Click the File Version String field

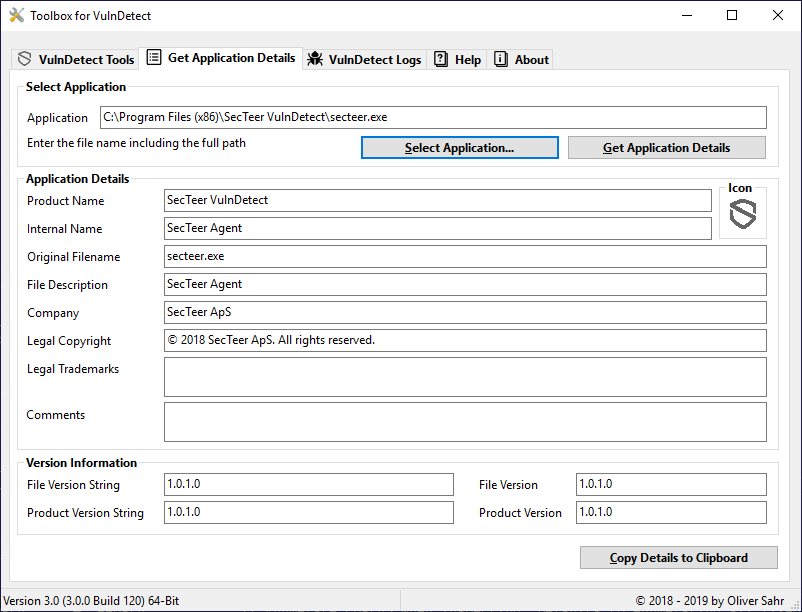coord(308,485)
